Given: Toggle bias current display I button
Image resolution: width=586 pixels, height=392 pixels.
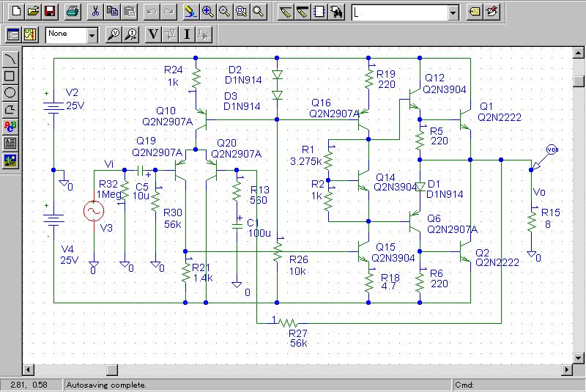Looking at the screenshot, I should (188, 34).
